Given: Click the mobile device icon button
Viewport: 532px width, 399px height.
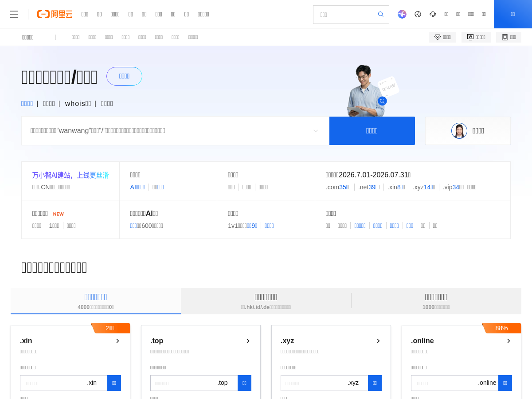Looking at the screenshot, I should tap(509, 37).
